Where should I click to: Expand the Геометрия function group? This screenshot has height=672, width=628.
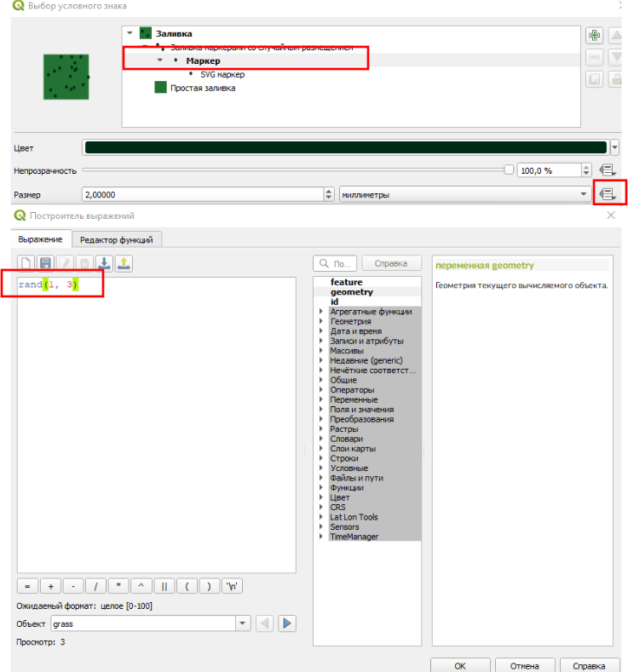pos(321,321)
